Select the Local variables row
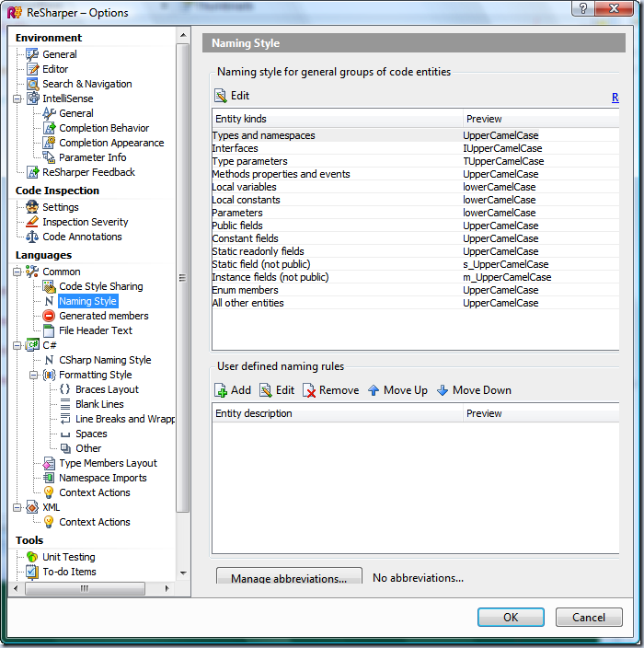644x648 pixels. click(415, 187)
